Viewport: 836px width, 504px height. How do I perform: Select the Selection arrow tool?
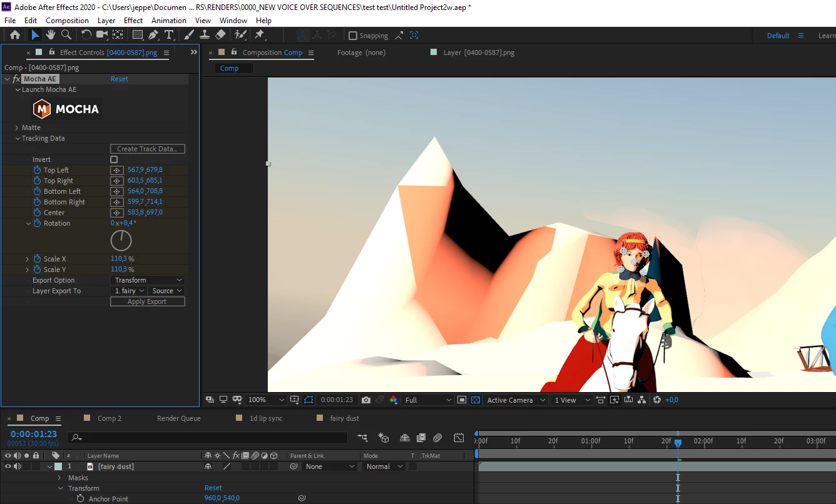click(35, 35)
